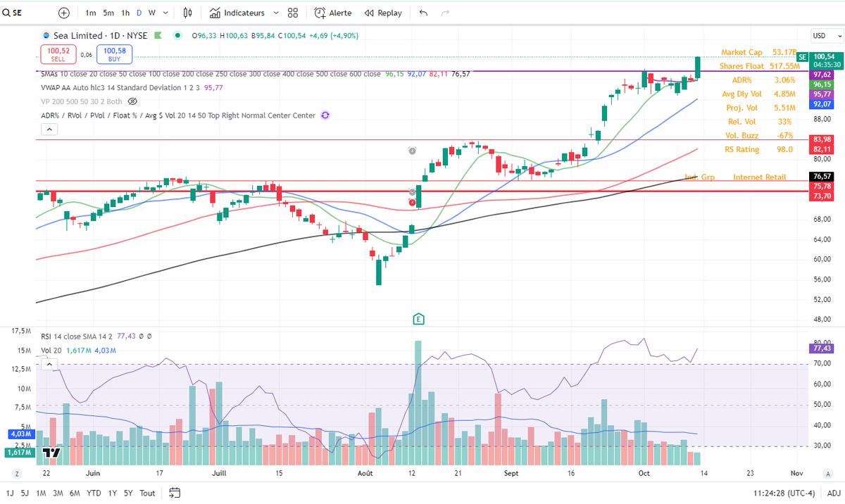Redo the chart action
This screenshot has height=504, width=845.
pos(444,13)
